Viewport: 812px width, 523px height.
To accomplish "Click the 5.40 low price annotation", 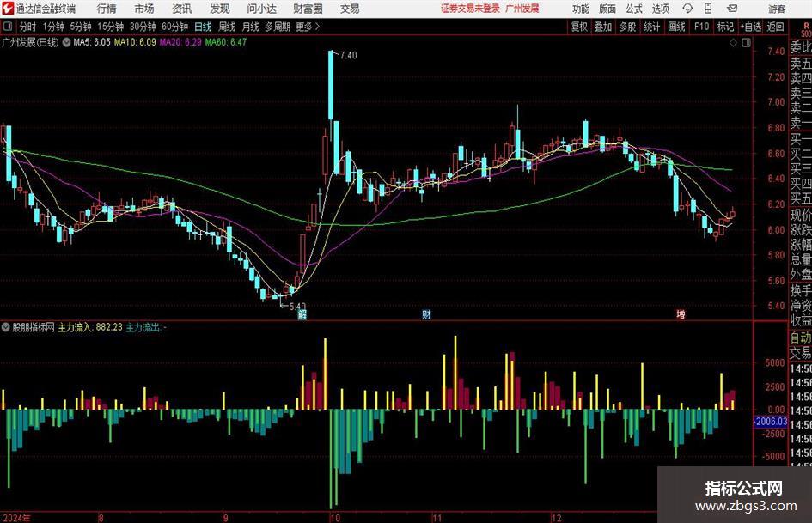I will [297, 306].
